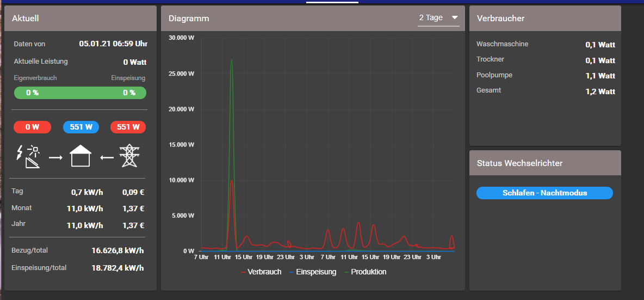
Task: Click the Diagramm panel title
Action: (x=189, y=19)
